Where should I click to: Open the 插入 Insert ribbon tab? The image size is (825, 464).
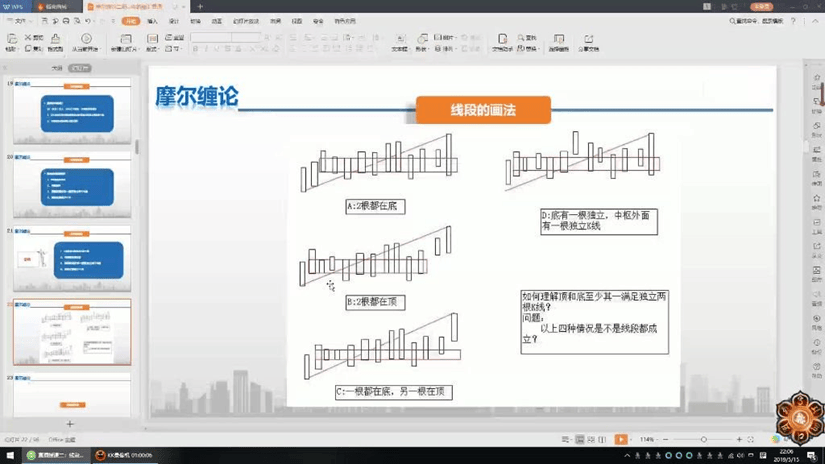pyautogui.click(x=152, y=21)
